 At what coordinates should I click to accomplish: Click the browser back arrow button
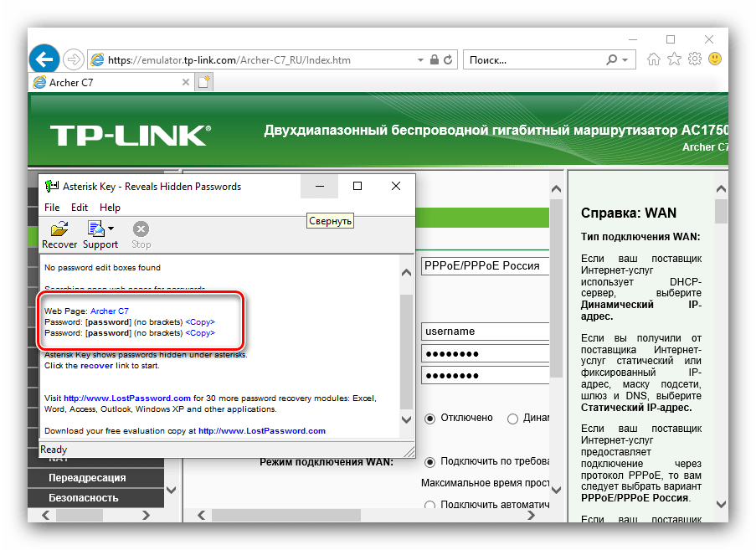tap(44, 59)
